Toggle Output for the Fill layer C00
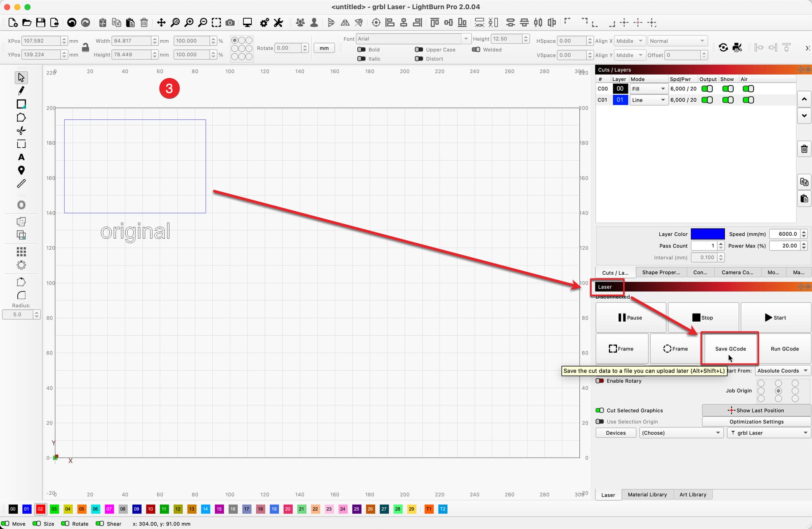 tap(707, 88)
